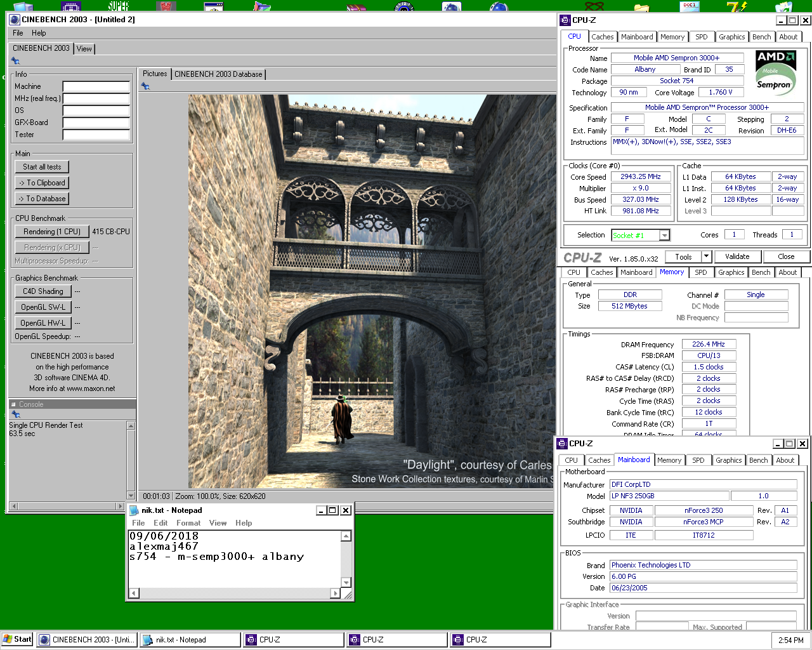Click the pin icon inside the Console panel
This screenshot has width=812, height=650.
(x=16, y=414)
